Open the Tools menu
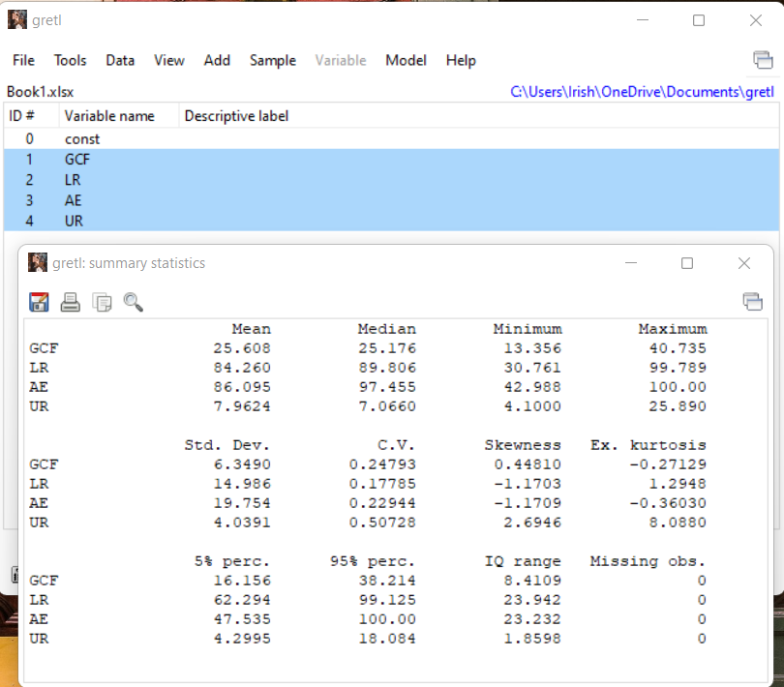Image resolution: width=784 pixels, height=687 pixels. pos(70,60)
